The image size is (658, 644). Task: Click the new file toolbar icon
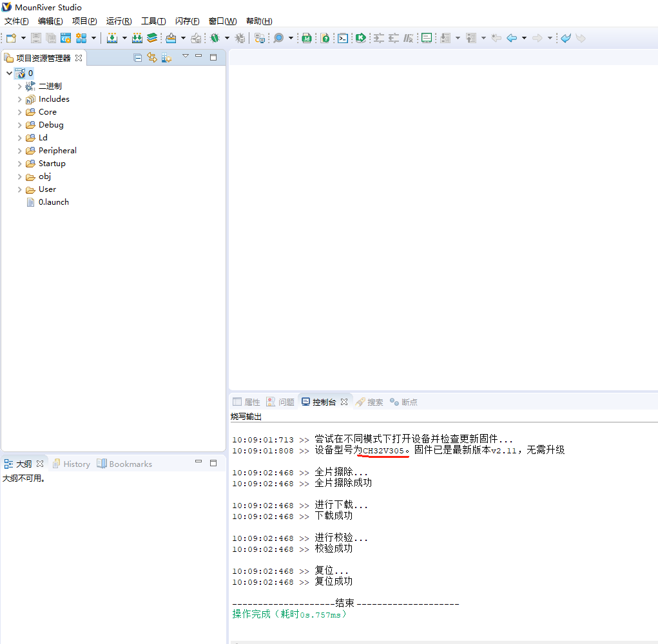[x=11, y=39]
